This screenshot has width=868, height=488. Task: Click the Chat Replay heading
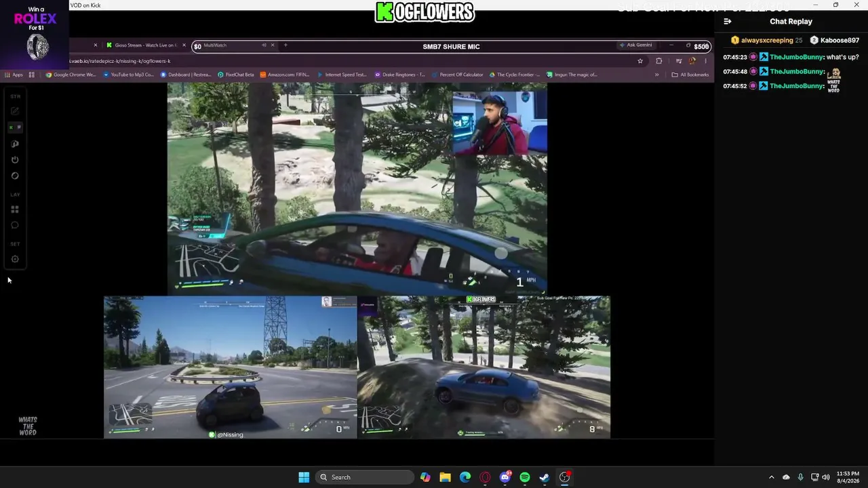tap(791, 21)
